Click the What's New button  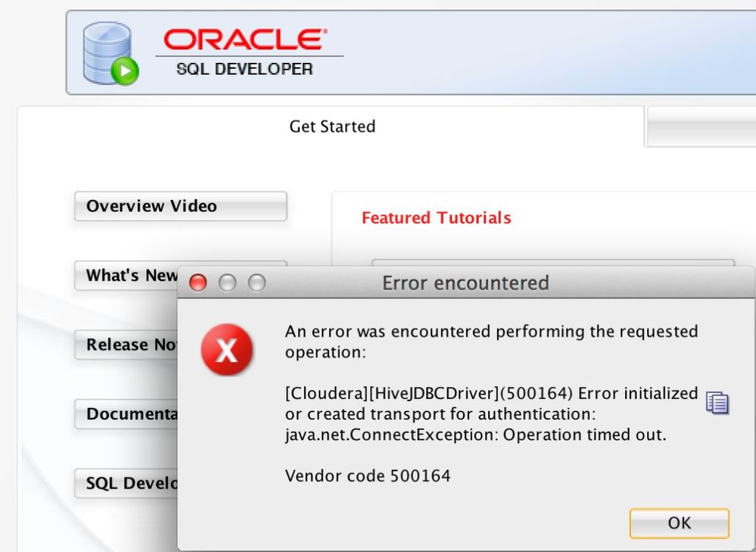pyautogui.click(x=129, y=276)
